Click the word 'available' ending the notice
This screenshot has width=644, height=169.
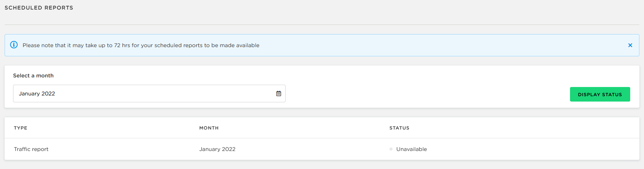[x=248, y=45]
